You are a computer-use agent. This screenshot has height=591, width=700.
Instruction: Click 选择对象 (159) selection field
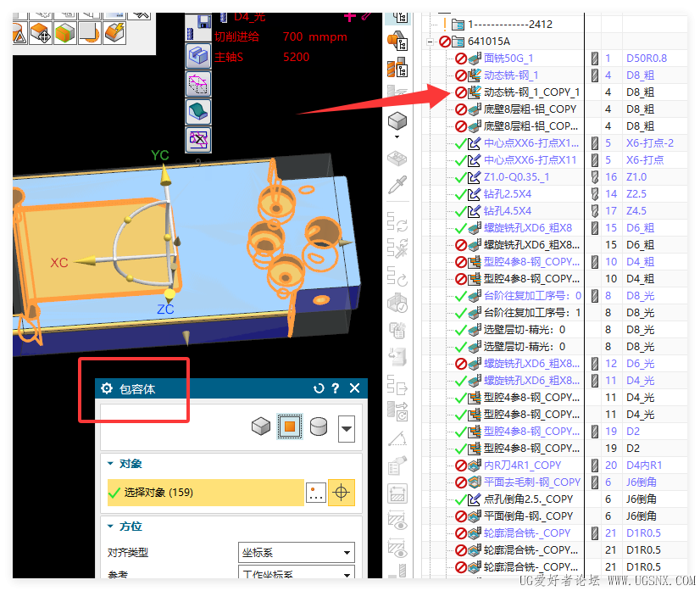tap(206, 493)
